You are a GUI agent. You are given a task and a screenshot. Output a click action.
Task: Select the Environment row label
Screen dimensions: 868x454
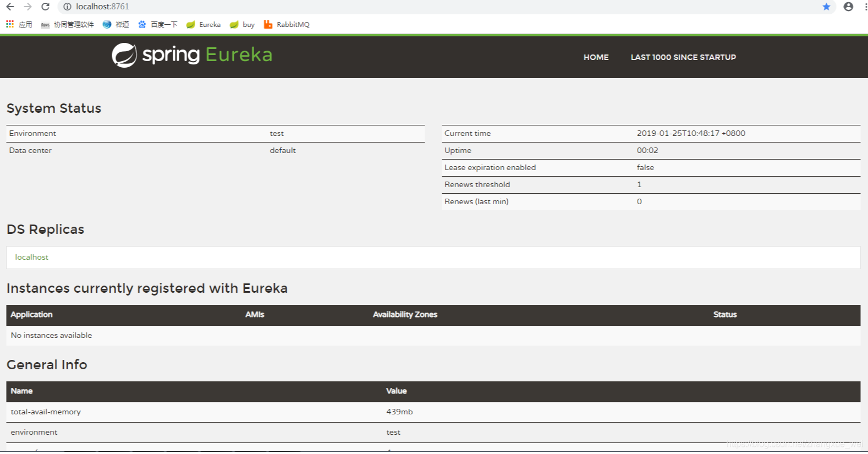(32, 133)
